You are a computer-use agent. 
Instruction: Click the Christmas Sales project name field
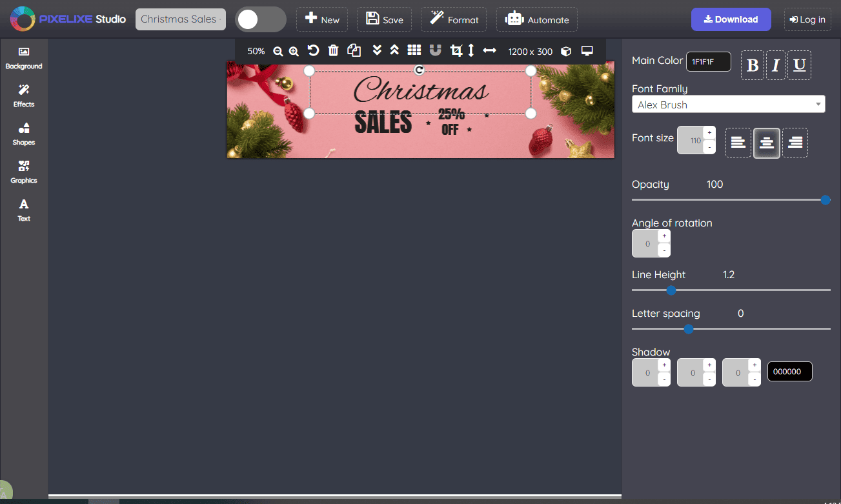click(180, 19)
